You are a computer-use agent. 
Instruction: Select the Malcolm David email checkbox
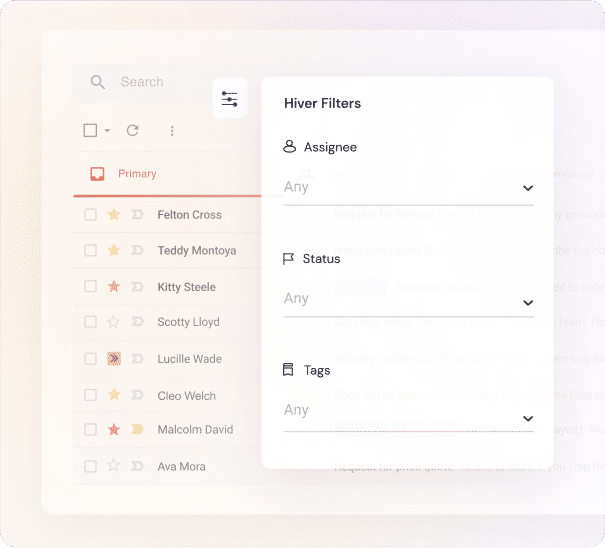(x=90, y=429)
